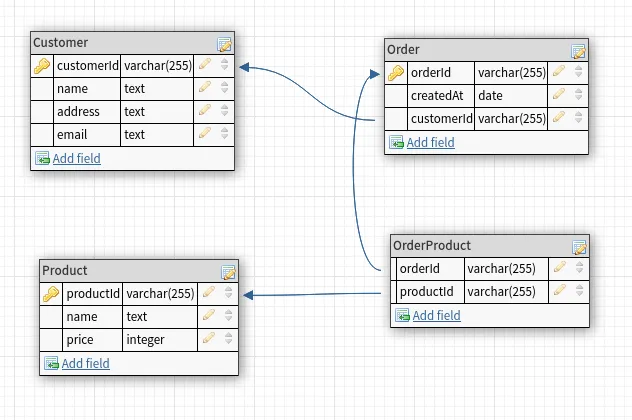Edit the email field pencil
Screen dimensions: 632x420
[205, 133]
